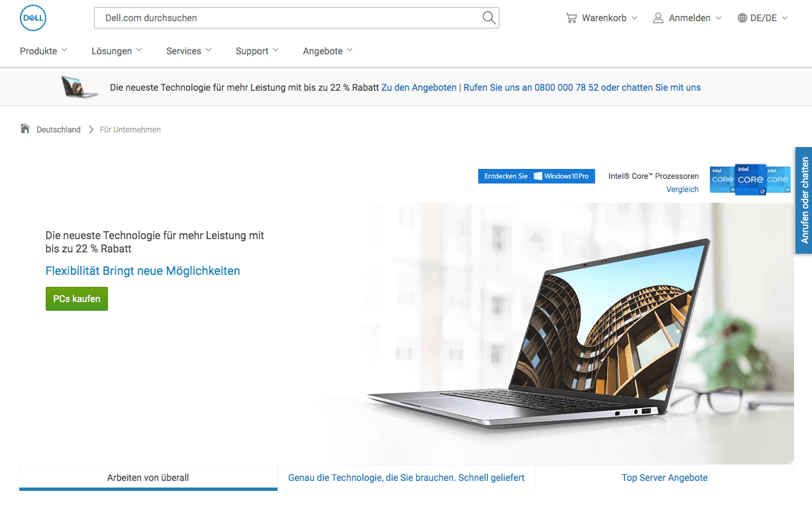812x522 pixels.
Task: Click the home icon in breadcrumb
Action: point(25,129)
